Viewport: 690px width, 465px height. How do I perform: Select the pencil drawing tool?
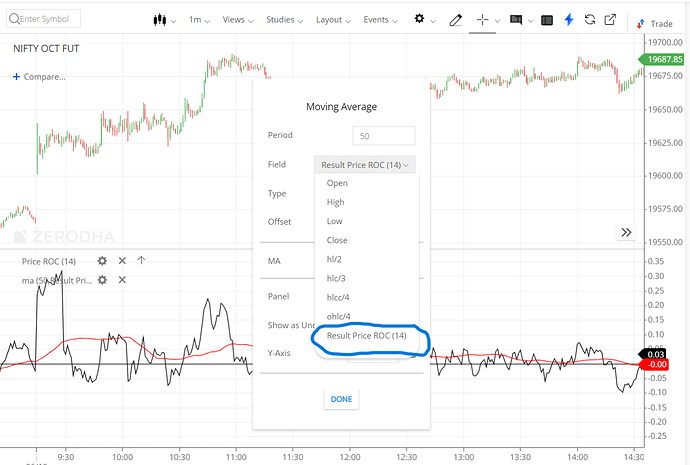pyautogui.click(x=456, y=19)
